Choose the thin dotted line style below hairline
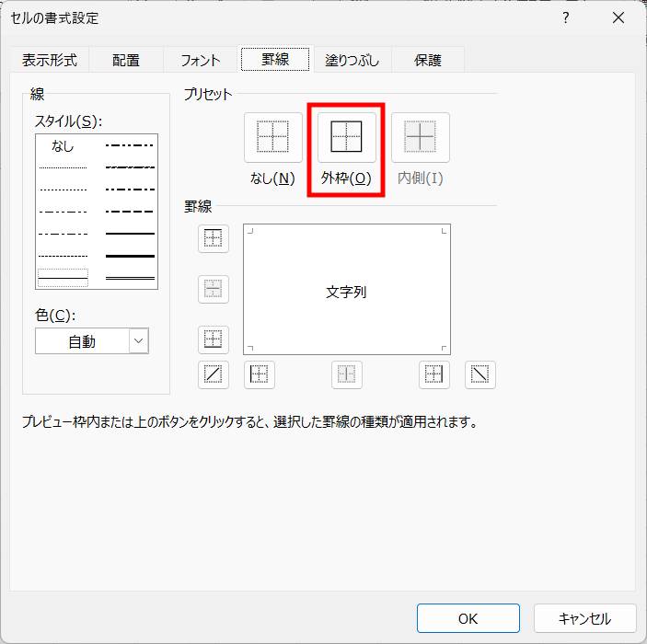The width and height of the screenshot is (647, 644). (63, 190)
